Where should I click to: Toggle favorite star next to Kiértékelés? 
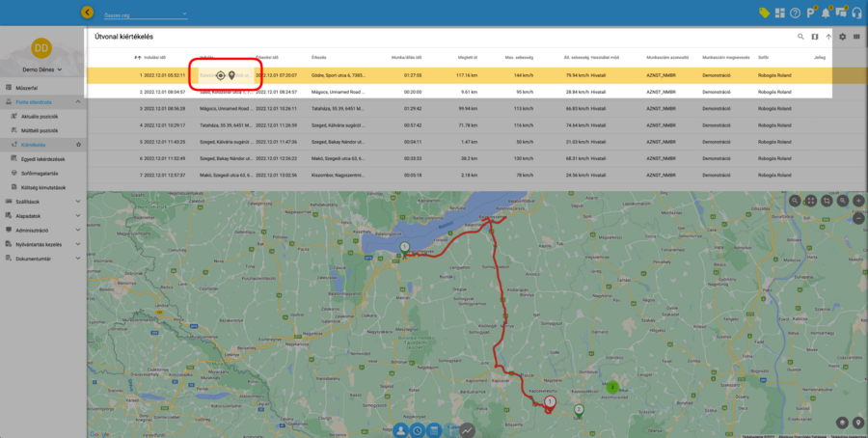point(78,144)
